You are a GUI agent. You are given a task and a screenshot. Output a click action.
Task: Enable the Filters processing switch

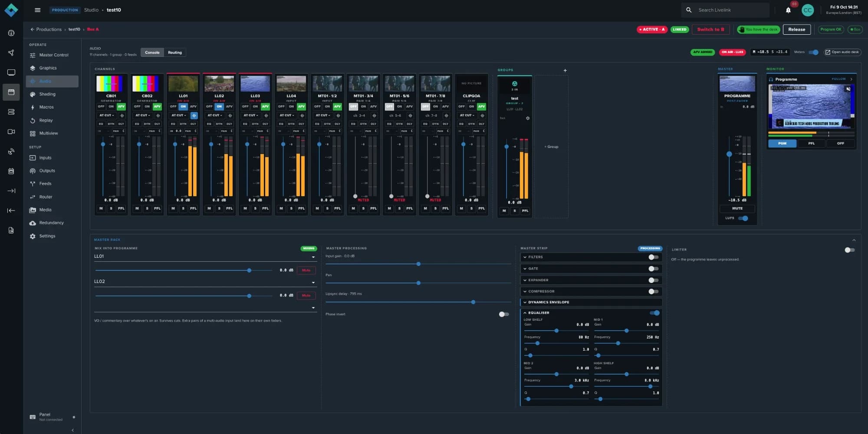click(654, 257)
